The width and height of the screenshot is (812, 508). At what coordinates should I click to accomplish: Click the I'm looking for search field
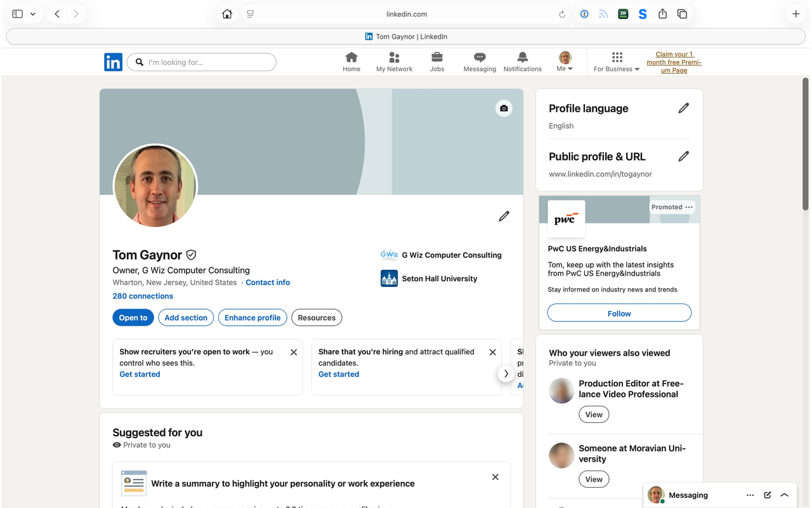[x=202, y=62]
